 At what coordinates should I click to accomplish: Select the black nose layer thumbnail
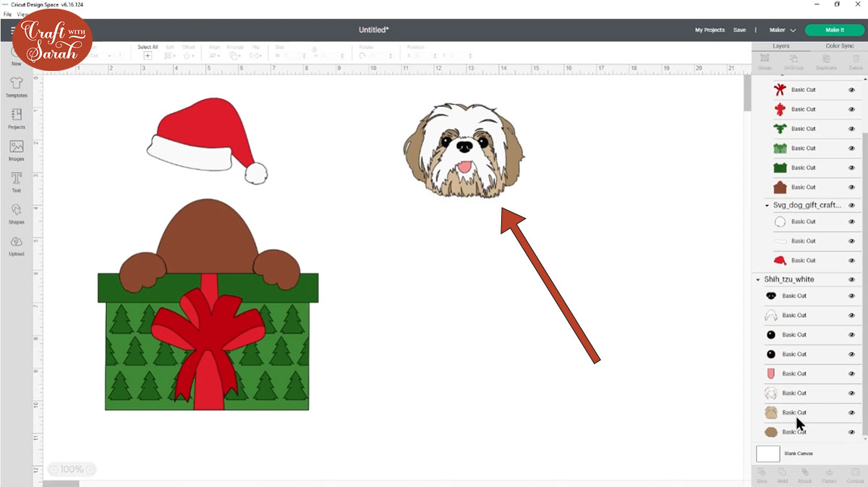pos(771,296)
